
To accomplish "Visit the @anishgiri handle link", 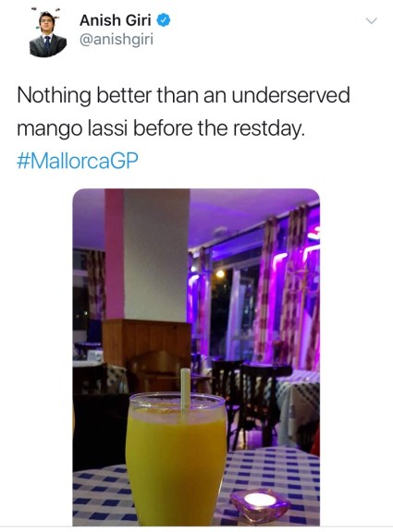I will point(117,40).
